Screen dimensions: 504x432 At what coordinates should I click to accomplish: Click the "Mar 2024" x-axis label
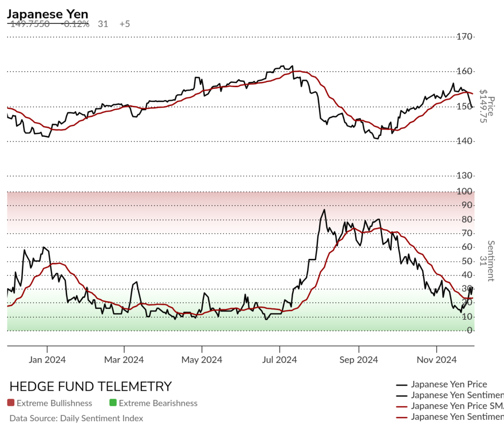pos(124,360)
